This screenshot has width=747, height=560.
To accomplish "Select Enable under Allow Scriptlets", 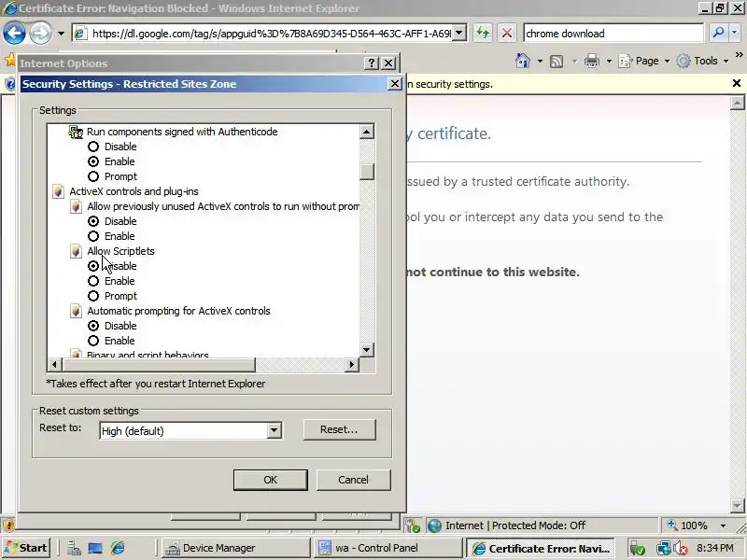I will [93, 281].
